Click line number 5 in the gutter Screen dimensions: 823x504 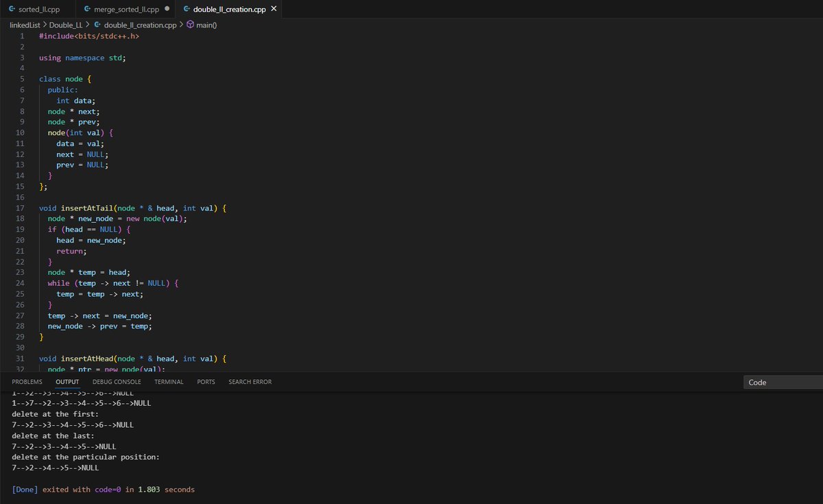22,79
